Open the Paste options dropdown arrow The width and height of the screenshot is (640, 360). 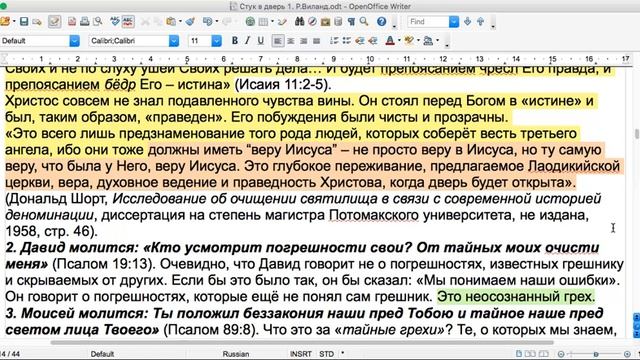coord(180,22)
